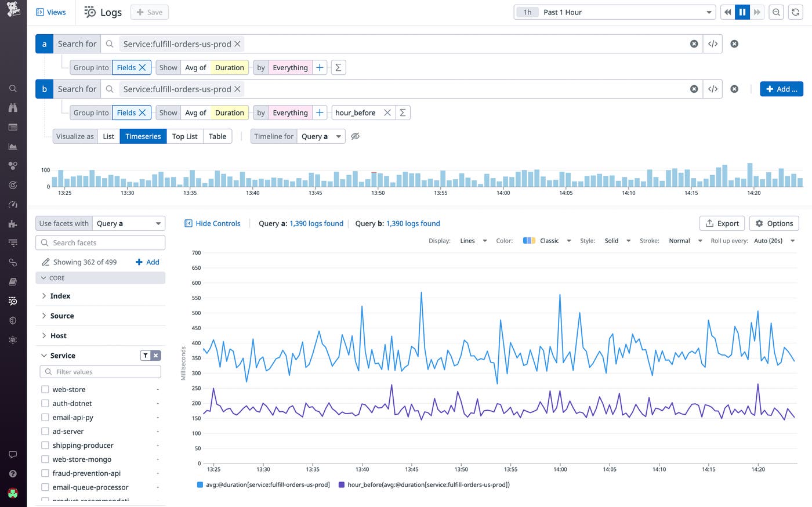Open the Metrics icon in the sidebar
Screen dimensions: 812x507
pos(13,146)
